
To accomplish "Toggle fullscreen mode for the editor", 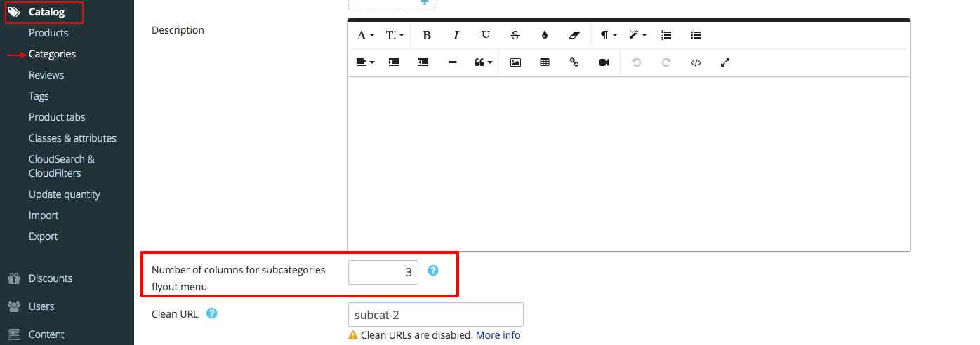I will coord(725,62).
